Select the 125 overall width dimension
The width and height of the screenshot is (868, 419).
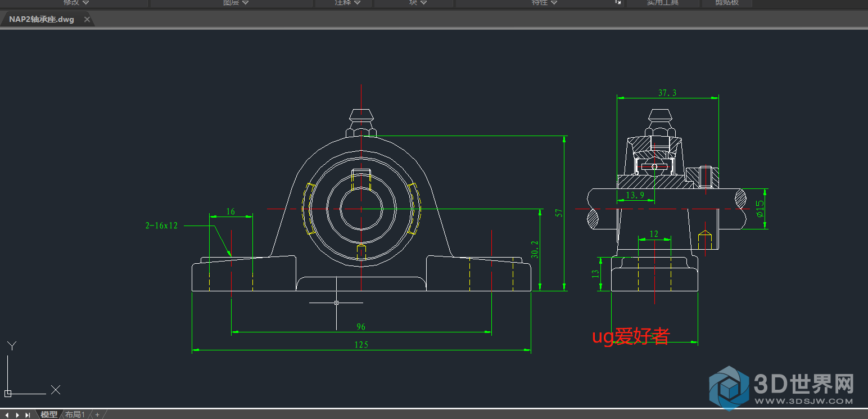click(x=361, y=345)
